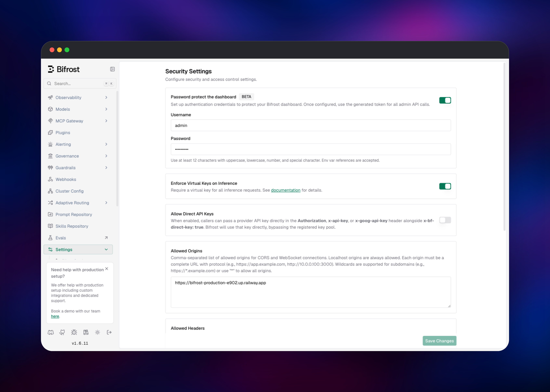Click the Skills Repository book icon
The height and width of the screenshot is (392, 550).
coord(50,226)
